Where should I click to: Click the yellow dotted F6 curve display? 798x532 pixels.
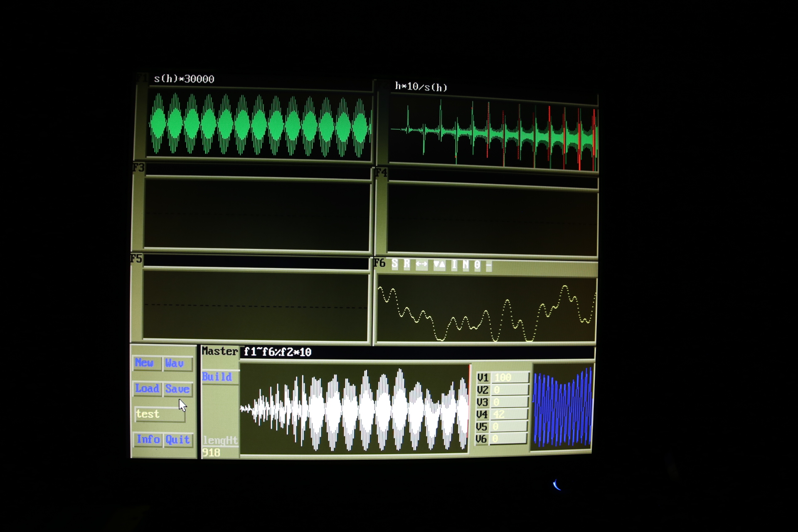486,310
